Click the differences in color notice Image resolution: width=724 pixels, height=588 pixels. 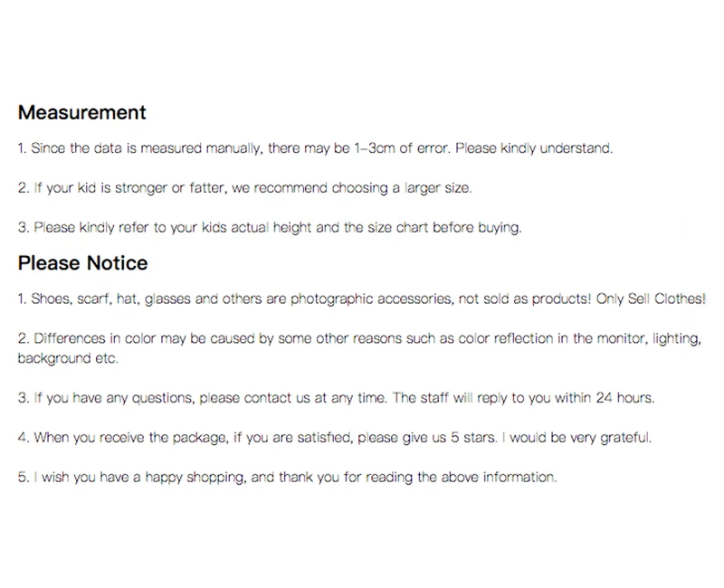click(359, 348)
